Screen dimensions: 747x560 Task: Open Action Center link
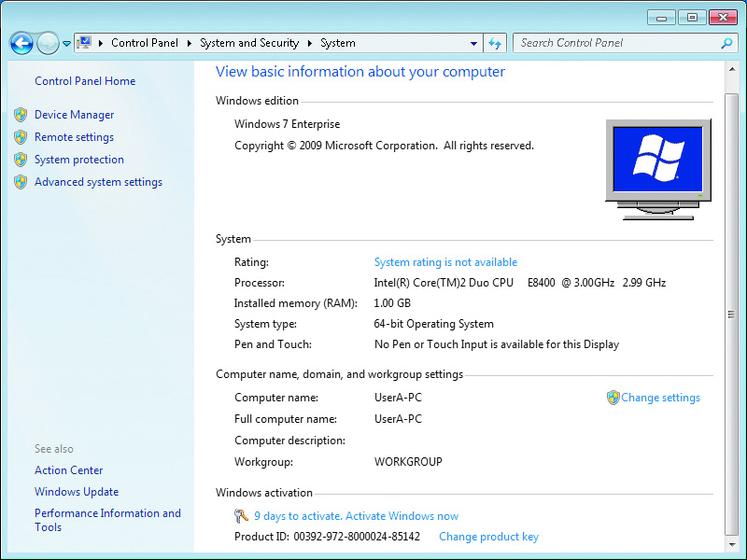point(68,470)
